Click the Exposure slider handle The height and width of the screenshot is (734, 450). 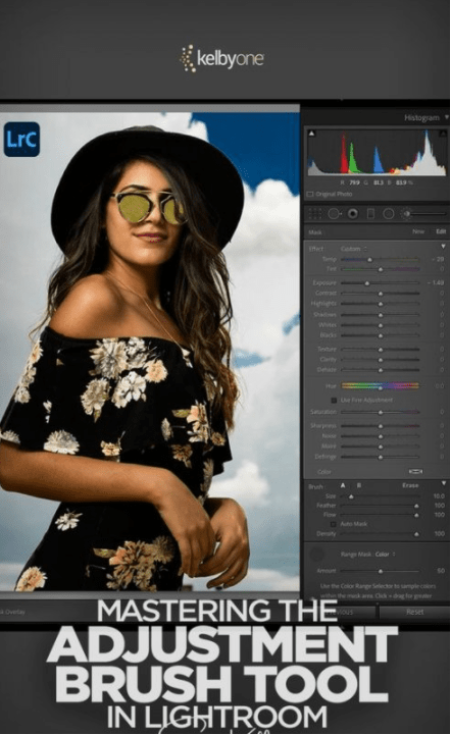click(x=367, y=283)
